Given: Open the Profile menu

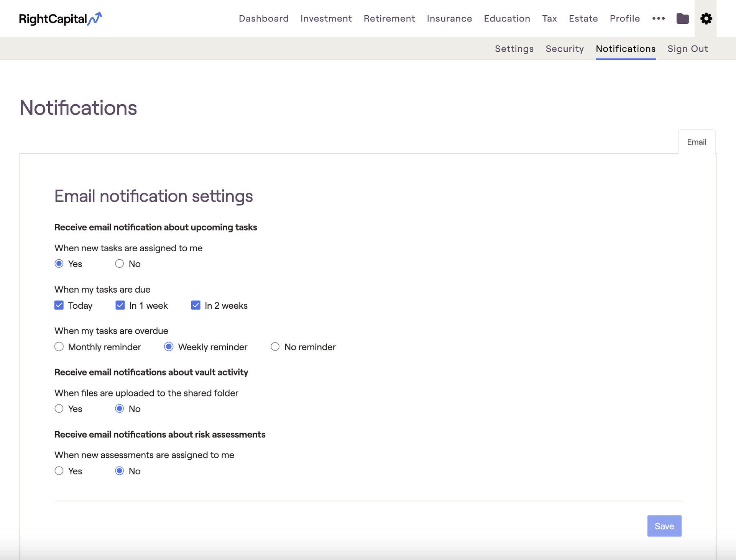Looking at the screenshot, I should pos(625,18).
